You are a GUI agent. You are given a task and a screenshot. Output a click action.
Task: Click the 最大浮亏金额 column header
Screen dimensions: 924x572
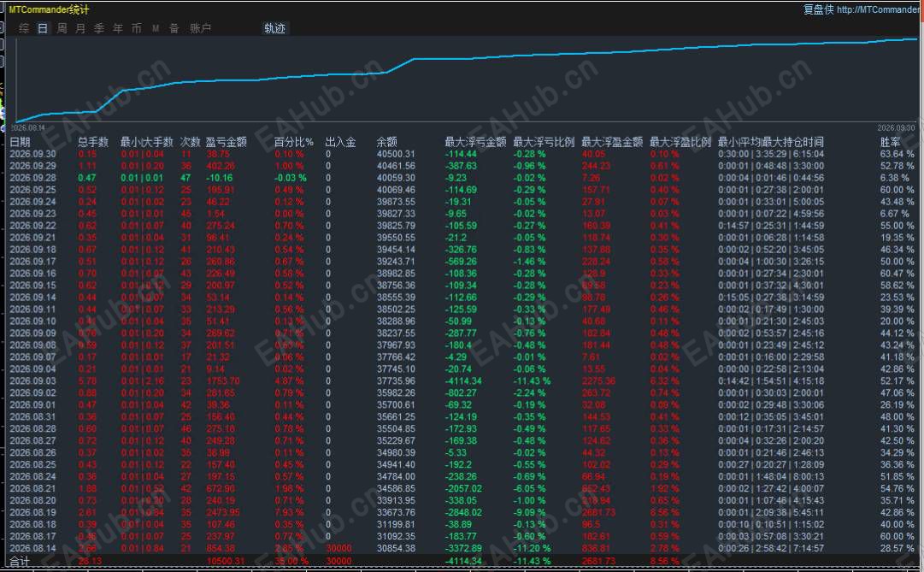tap(475, 142)
